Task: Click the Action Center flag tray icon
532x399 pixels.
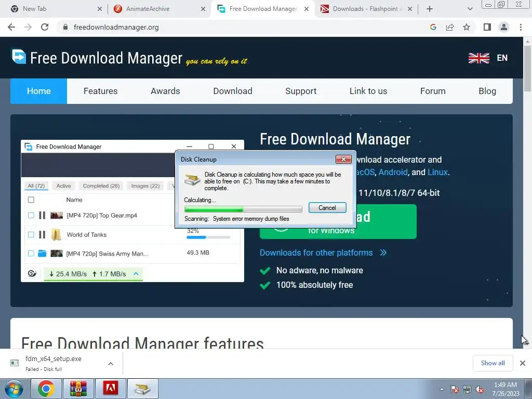Action: point(454,389)
